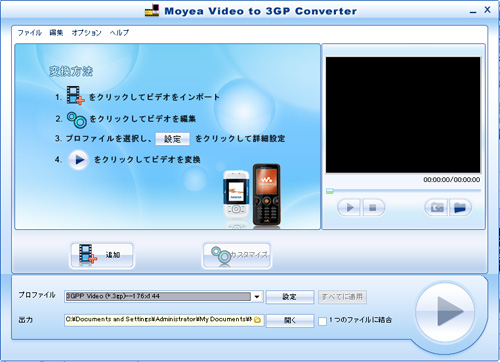Open the オプション menu
This screenshot has height=362, width=500.
click(x=86, y=33)
